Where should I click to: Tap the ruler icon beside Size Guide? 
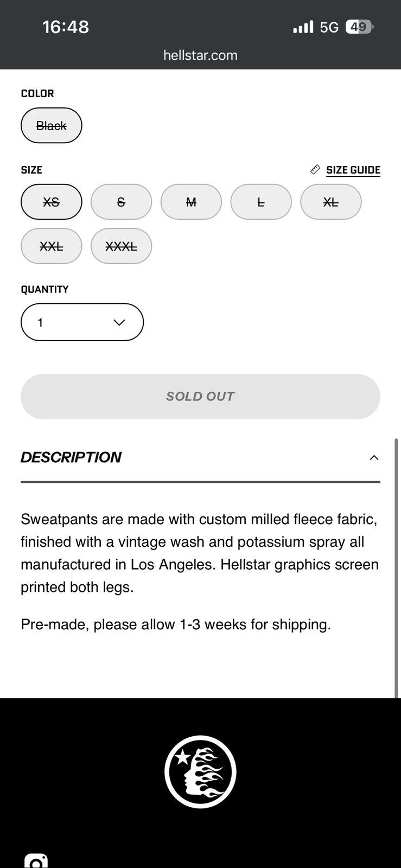[x=315, y=170]
